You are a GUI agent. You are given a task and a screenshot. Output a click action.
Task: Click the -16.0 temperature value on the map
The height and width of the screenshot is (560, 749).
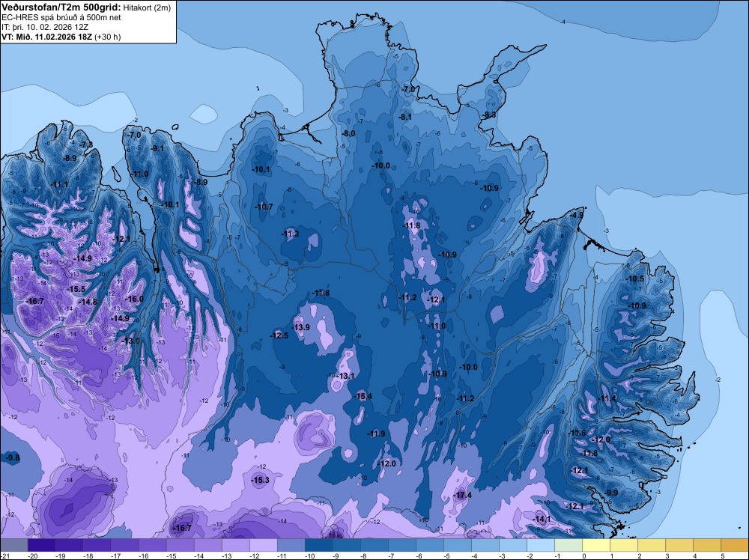point(134,299)
